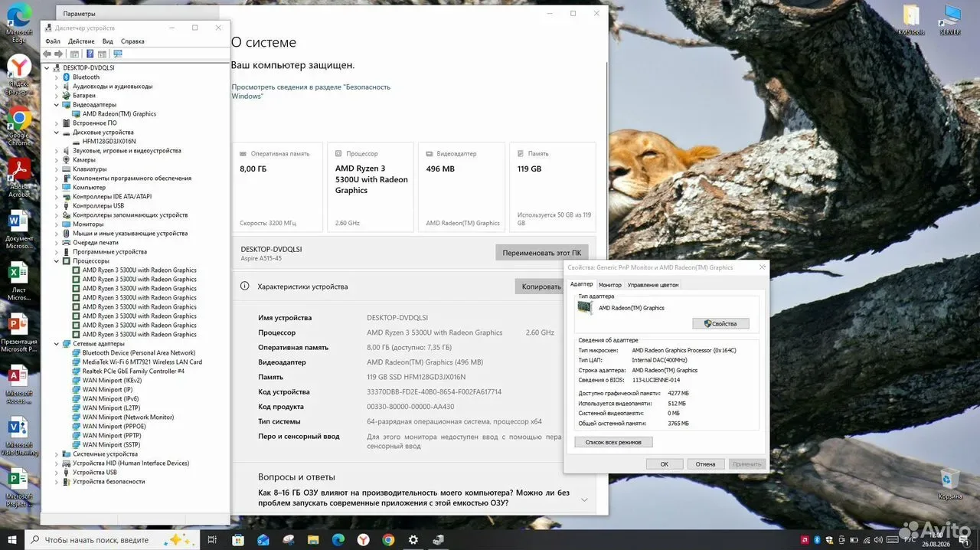Open Google Chrome desktop shortcut

19,126
